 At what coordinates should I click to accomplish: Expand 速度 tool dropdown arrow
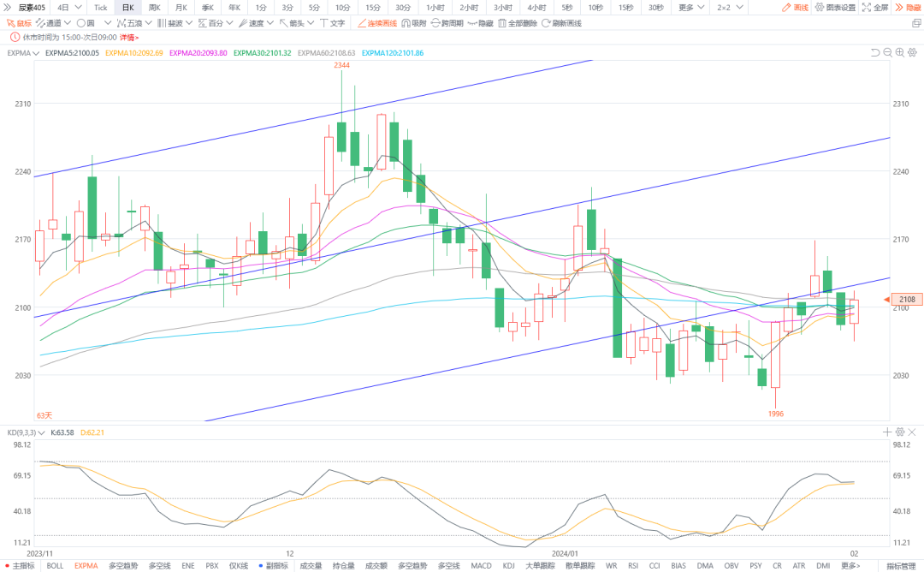(269, 23)
